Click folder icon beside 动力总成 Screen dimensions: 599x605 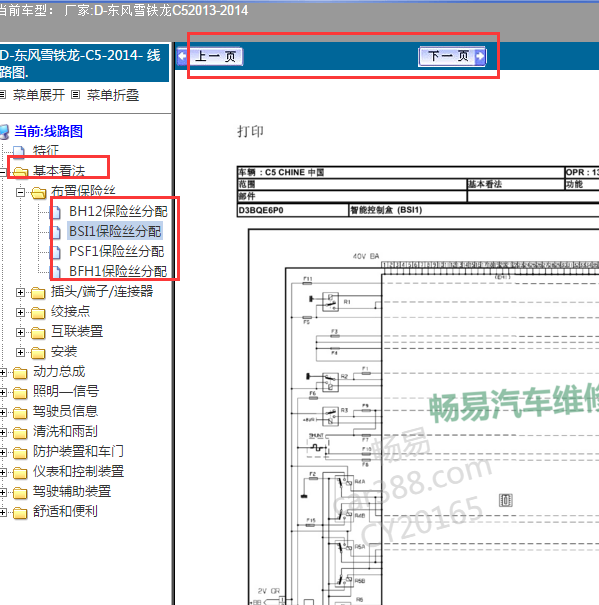pyautogui.click(x=20, y=373)
